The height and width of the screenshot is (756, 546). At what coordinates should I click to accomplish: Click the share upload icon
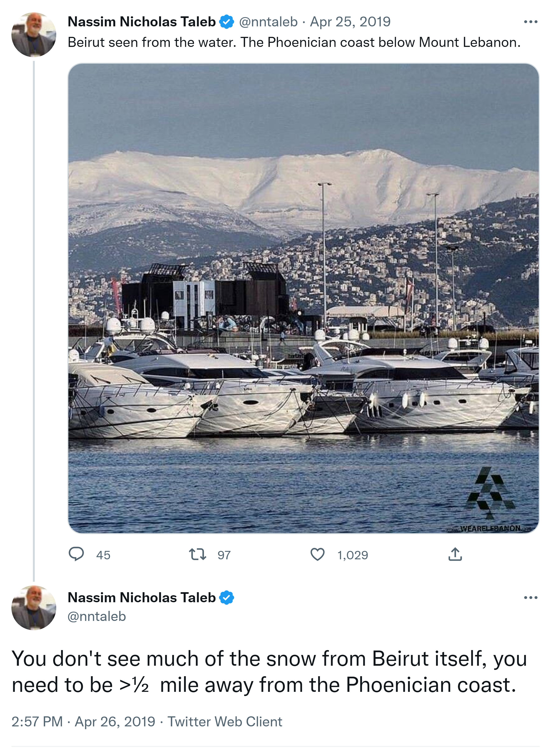click(455, 554)
